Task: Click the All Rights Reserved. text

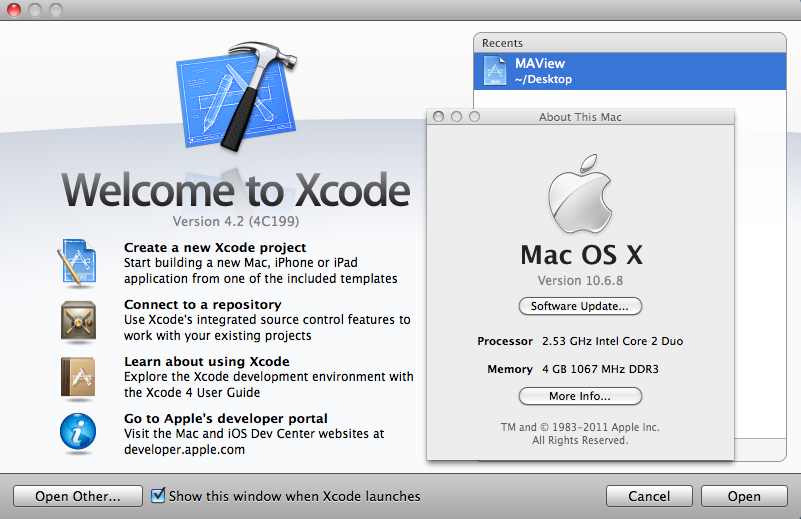Action: click(580, 440)
